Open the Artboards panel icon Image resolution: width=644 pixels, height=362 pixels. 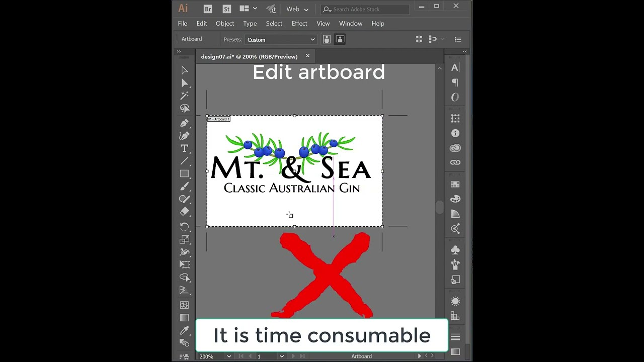coord(455,119)
